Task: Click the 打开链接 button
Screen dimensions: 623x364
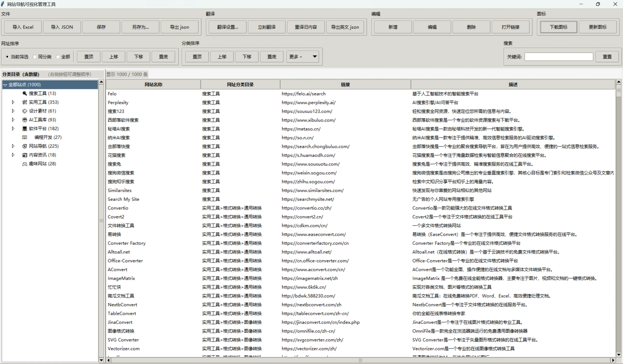Action: point(510,27)
